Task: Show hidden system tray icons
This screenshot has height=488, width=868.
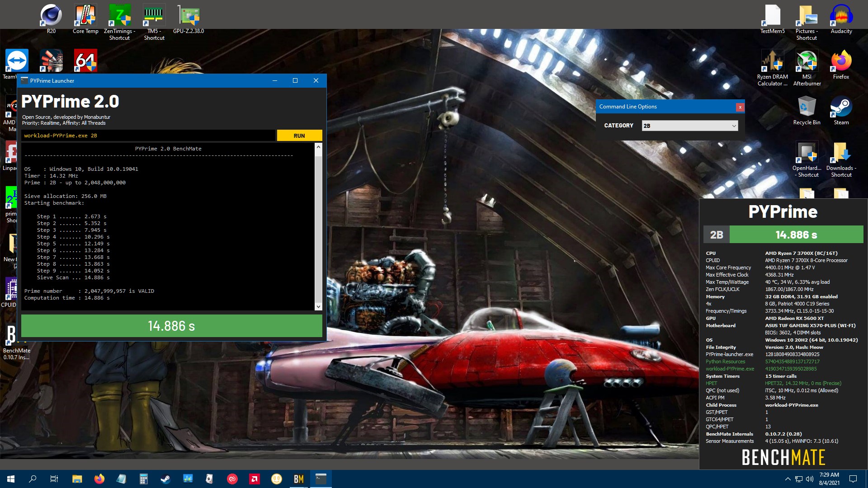Action: 788,479
